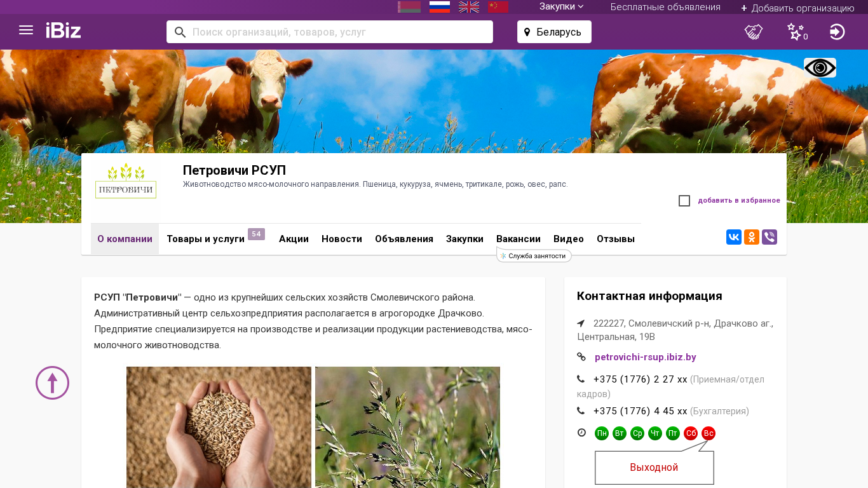Switch to the Акции tab

[294, 239]
